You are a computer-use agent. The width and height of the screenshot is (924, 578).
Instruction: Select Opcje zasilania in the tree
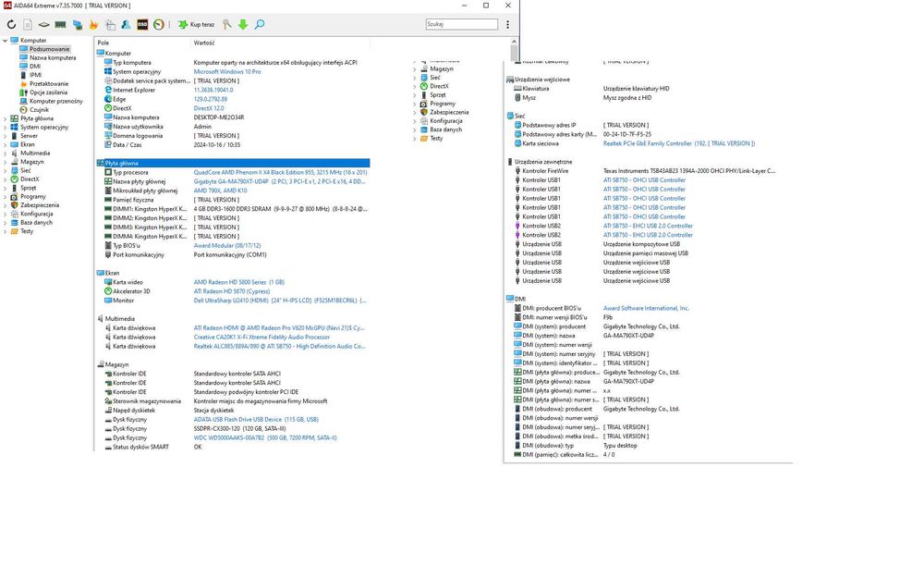(48, 92)
